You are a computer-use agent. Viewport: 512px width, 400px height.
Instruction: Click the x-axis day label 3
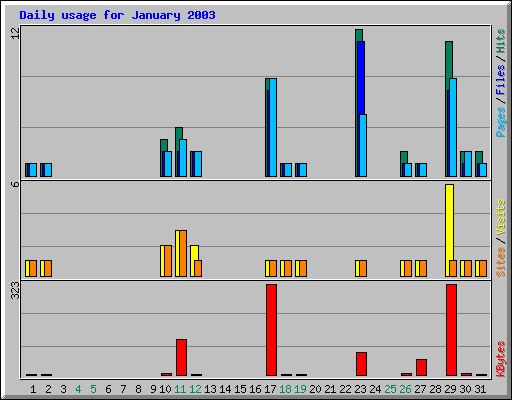pos(63,389)
